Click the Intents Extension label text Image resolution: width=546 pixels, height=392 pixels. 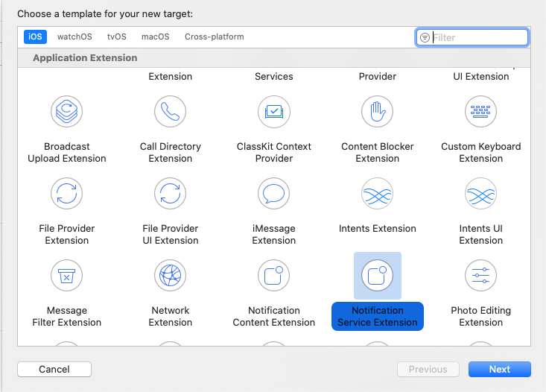point(378,229)
